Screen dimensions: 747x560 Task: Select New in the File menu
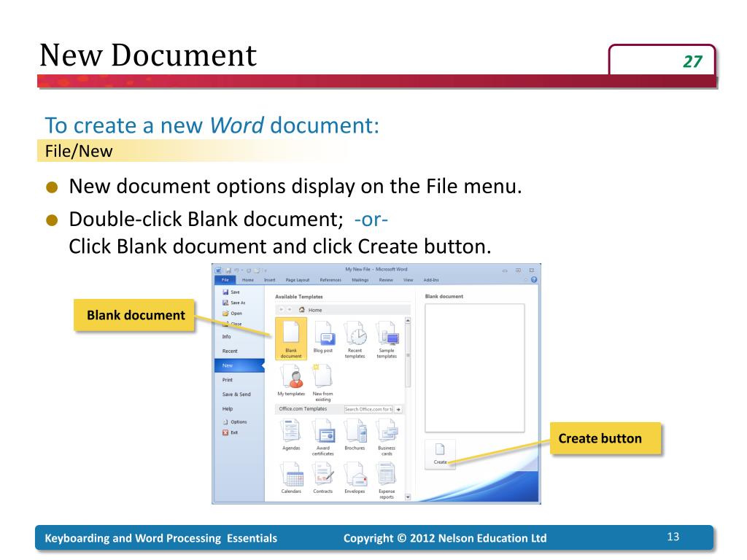pyautogui.click(x=239, y=366)
